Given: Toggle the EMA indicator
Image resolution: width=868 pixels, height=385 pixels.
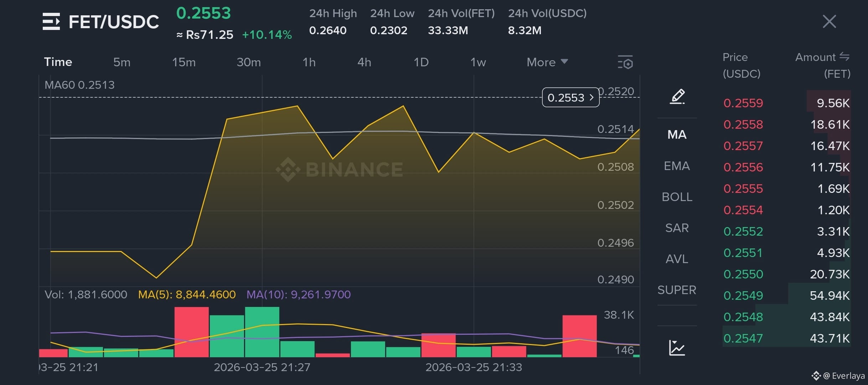Looking at the screenshot, I should point(677,166).
